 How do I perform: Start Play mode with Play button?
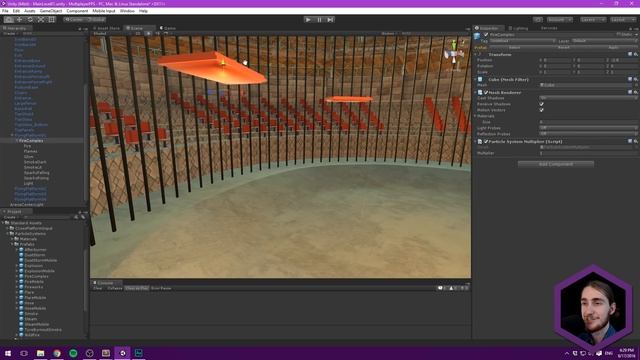click(x=308, y=19)
